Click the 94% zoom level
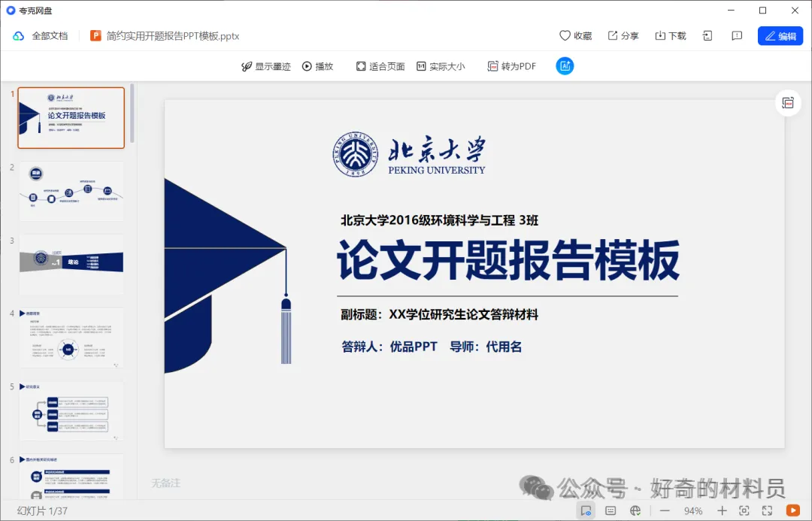 (693, 511)
